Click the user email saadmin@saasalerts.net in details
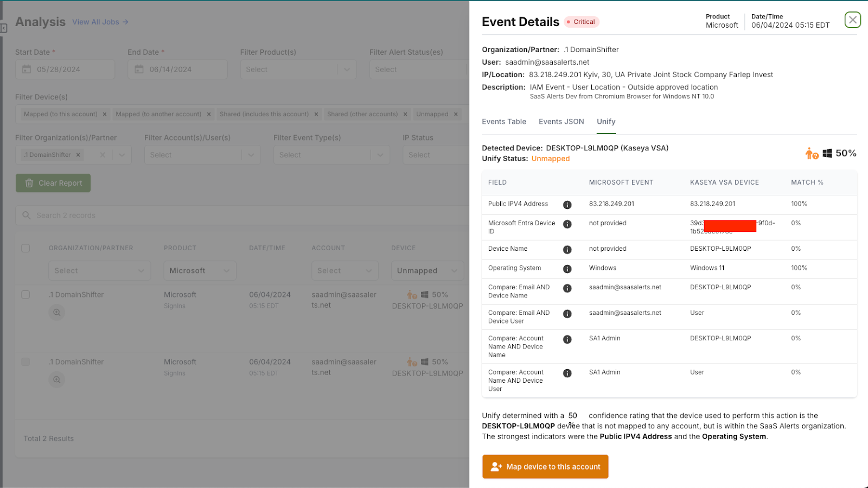Viewport: 868px width, 488px height. point(547,62)
